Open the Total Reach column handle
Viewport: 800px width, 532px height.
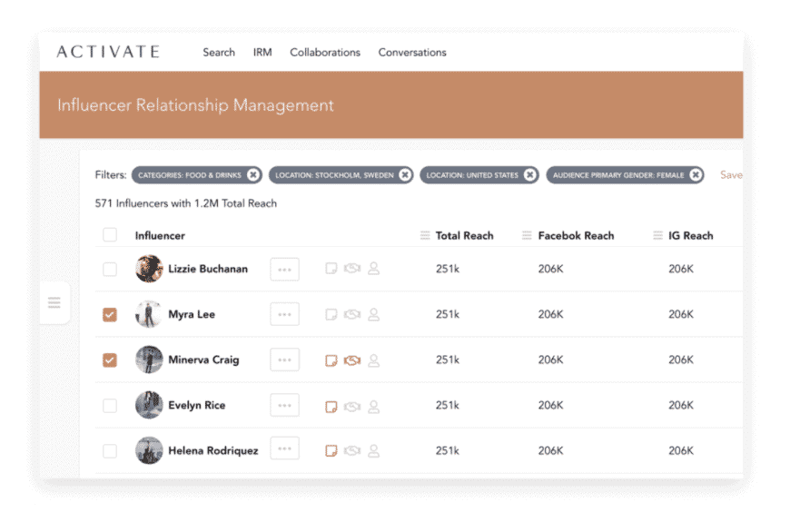point(425,235)
